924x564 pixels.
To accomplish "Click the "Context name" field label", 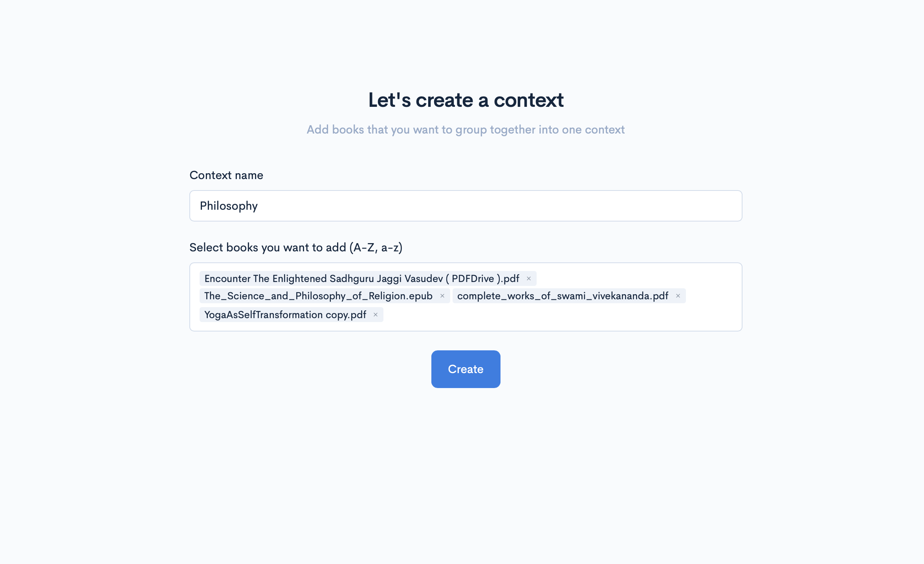I will [226, 175].
